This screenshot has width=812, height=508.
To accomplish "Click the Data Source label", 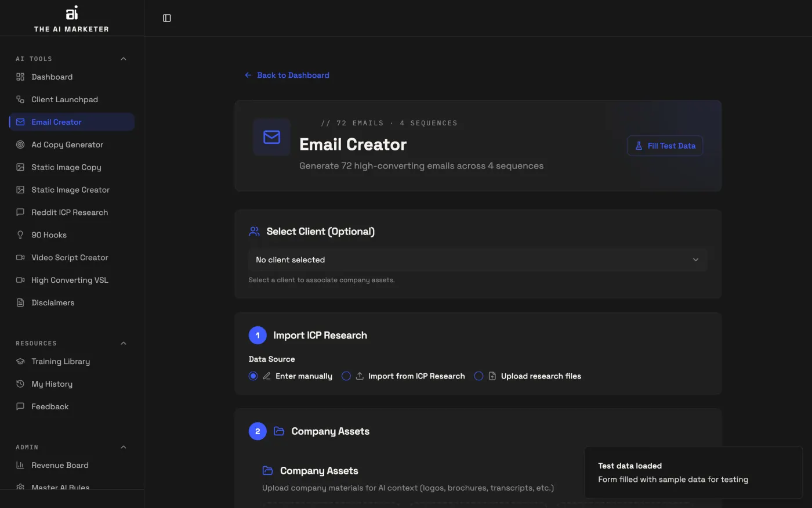I will (x=271, y=359).
